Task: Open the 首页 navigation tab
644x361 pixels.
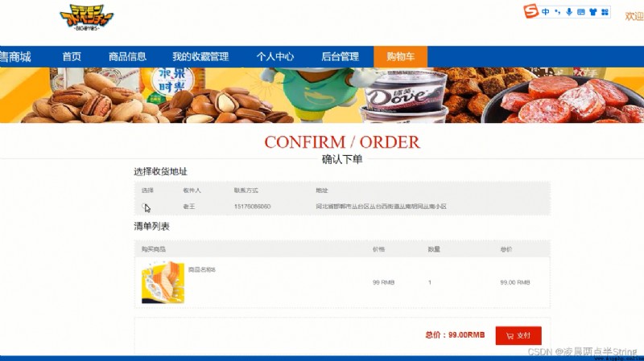Action: point(72,56)
